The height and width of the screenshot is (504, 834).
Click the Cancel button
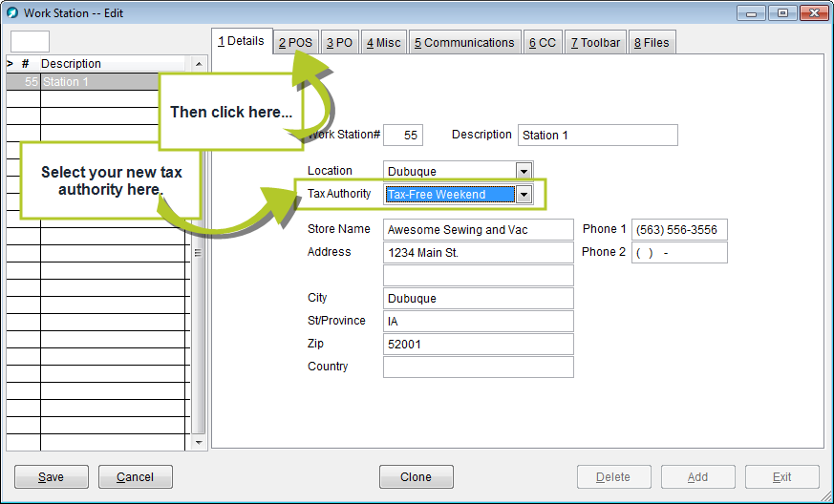click(135, 477)
